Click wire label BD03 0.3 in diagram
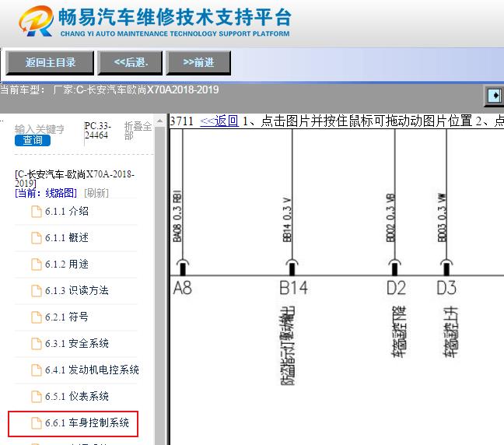 (x=442, y=218)
